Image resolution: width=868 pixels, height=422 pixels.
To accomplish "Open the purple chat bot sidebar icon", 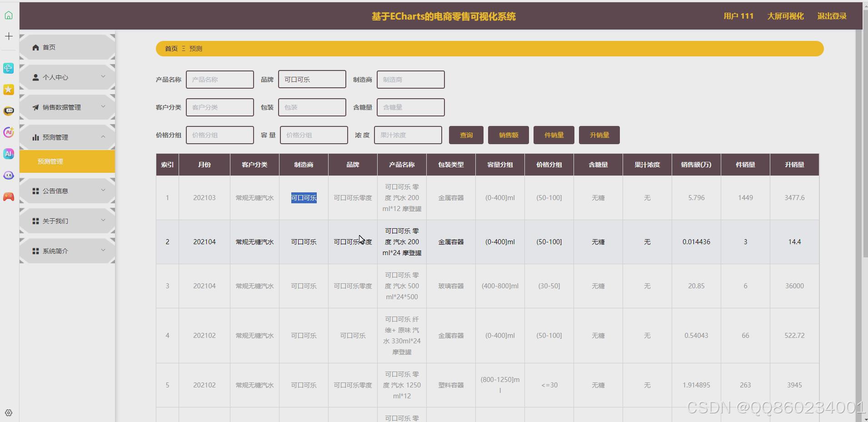I will pyautogui.click(x=9, y=175).
